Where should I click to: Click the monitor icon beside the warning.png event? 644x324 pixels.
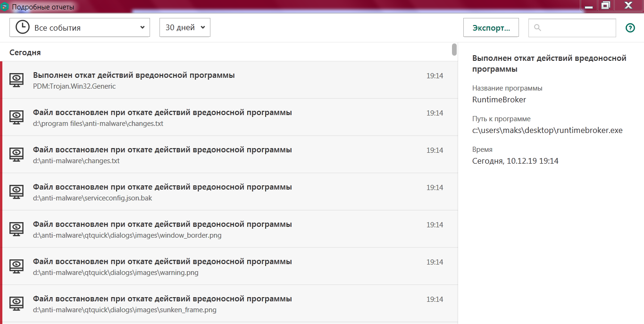(17, 266)
